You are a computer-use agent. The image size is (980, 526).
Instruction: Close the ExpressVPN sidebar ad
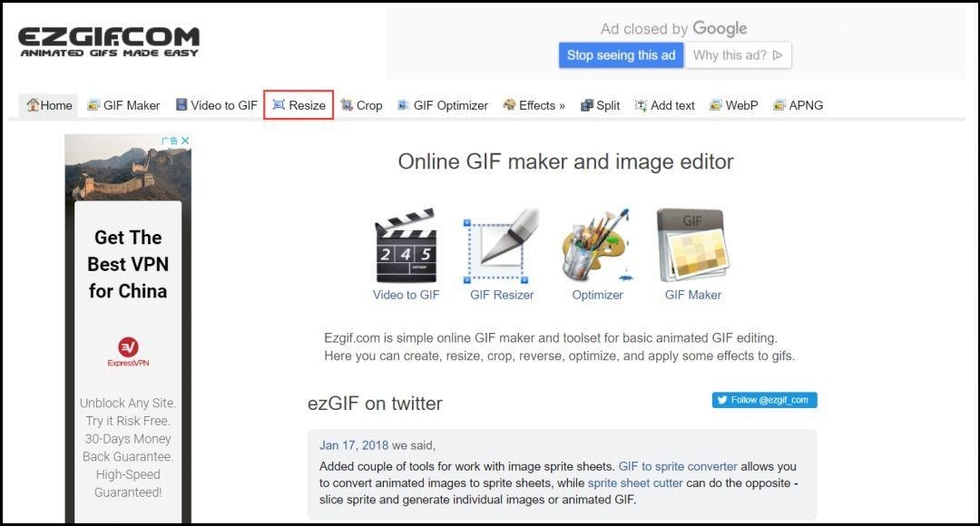point(185,140)
